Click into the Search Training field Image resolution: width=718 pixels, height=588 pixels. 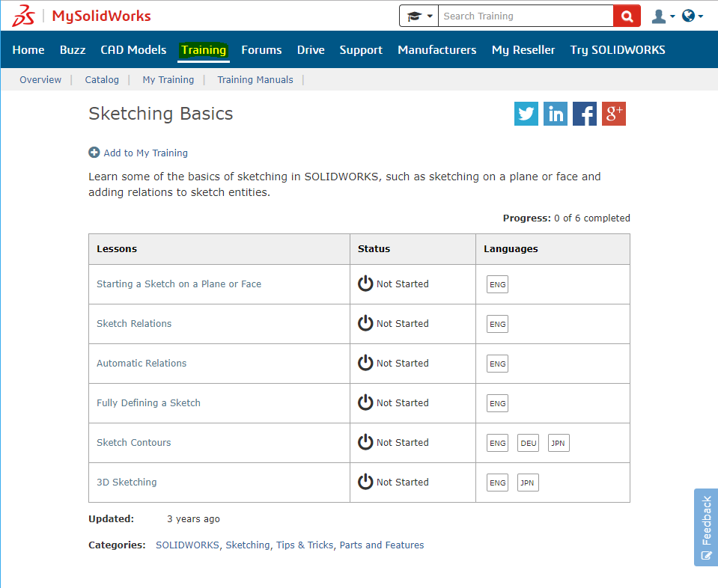[526, 16]
